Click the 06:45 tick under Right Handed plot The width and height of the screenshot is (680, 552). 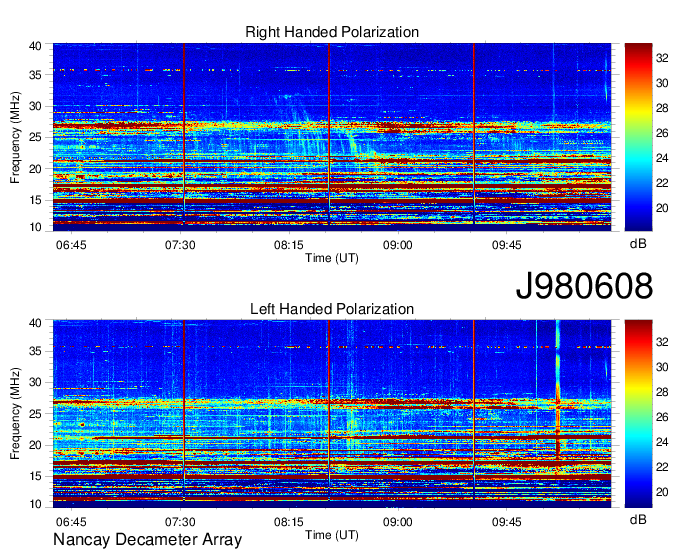point(71,245)
